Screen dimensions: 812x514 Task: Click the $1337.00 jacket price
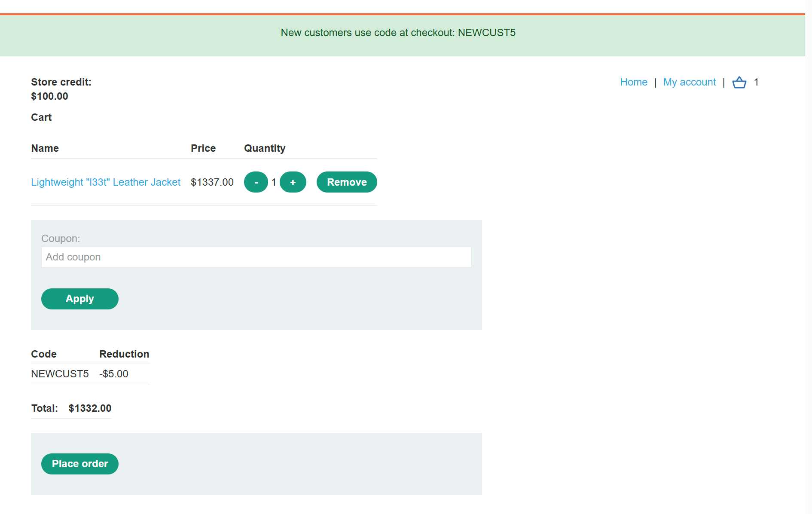[212, 182]
